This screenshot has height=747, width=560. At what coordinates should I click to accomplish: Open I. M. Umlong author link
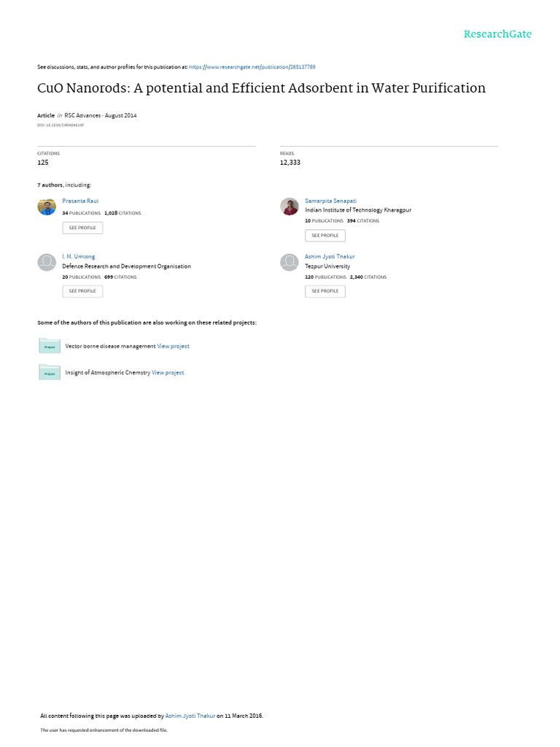(x=79, y=257)
